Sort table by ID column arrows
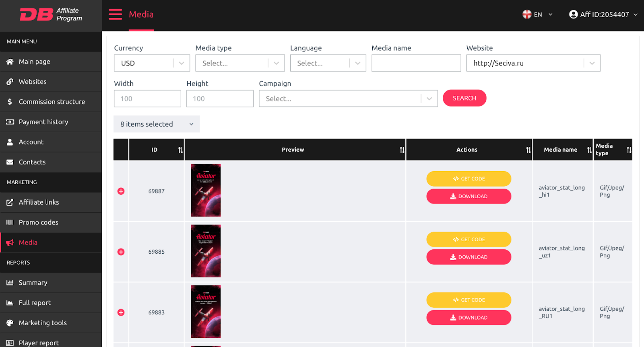 (x=180, y=150)
